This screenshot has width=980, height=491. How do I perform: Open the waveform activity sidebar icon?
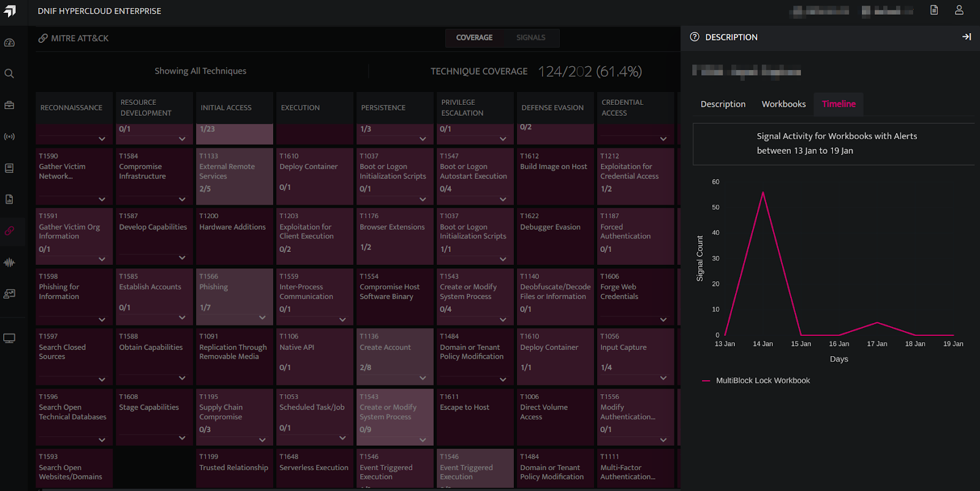click(x=9, y=262)
